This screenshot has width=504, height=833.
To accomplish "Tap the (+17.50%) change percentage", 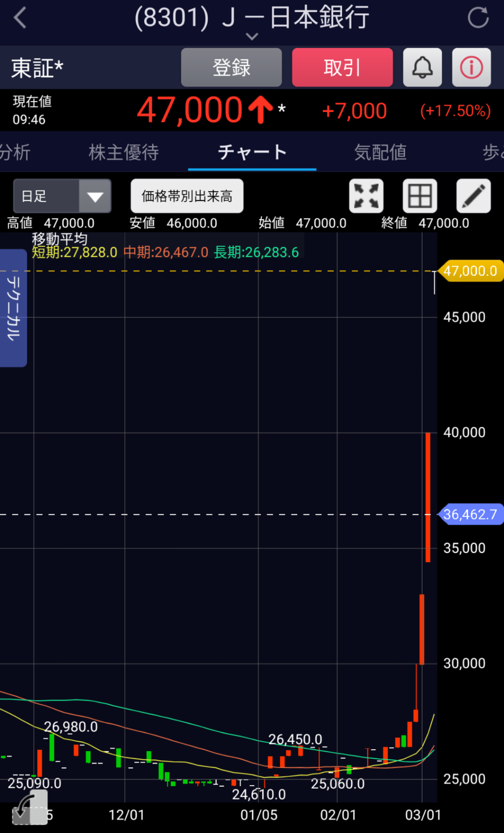I will [455, 111].
